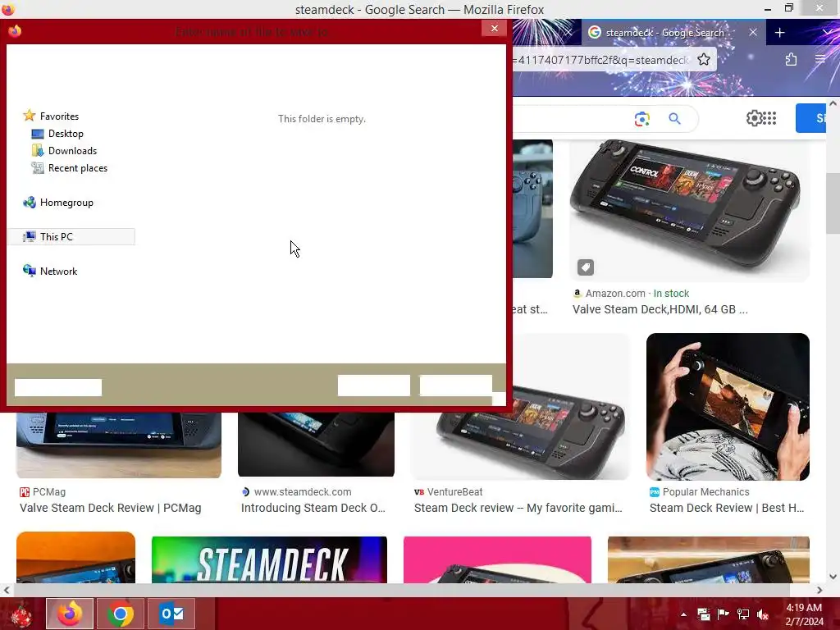840x630 pixels.
Task: Click the address bar URL text
Action: pyautogui.click(x=600, y=60)
